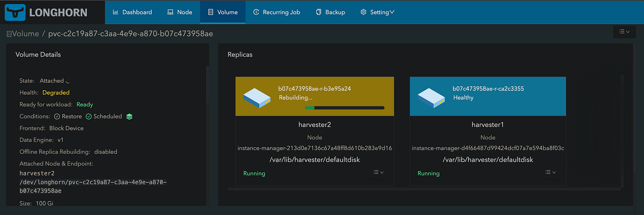644x215 pixels.
Task: Open the harvester2 replica actions menu
Action: pos(378,172)
